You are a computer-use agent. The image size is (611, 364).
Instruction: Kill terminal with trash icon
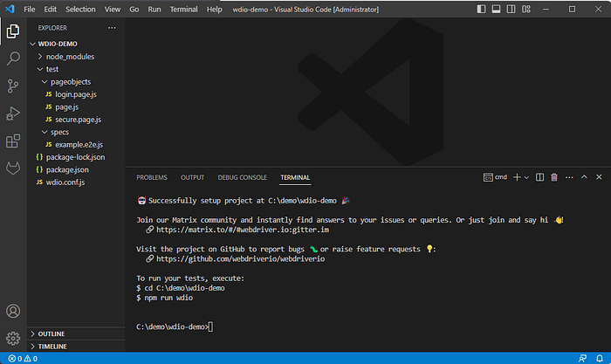click(554, 177)
